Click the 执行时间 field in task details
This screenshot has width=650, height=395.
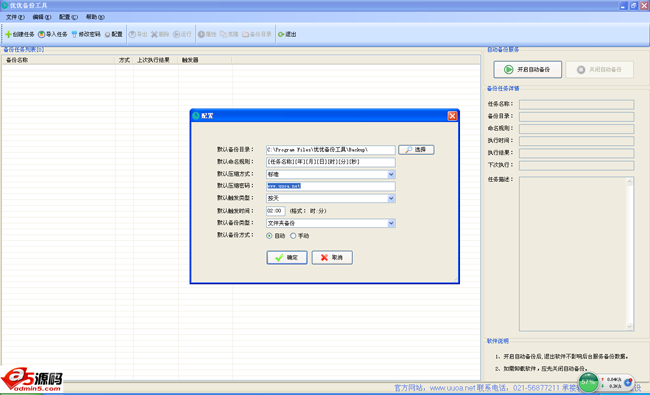coord(576,141)
